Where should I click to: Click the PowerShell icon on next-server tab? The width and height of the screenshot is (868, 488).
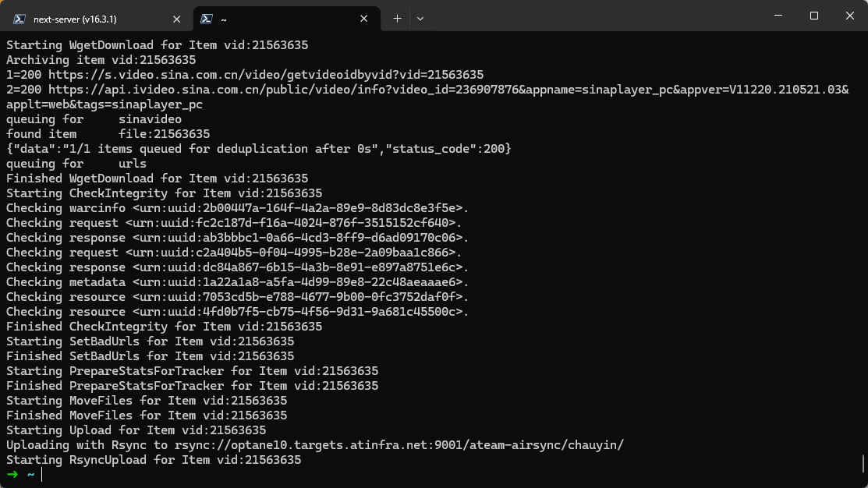coord(19,19)
